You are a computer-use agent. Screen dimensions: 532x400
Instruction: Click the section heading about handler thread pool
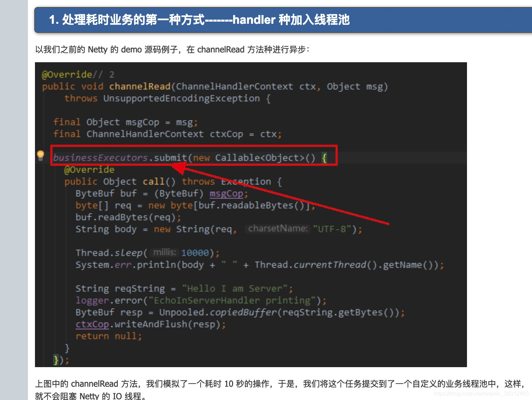pyautogui.click(x=199, y=20)
